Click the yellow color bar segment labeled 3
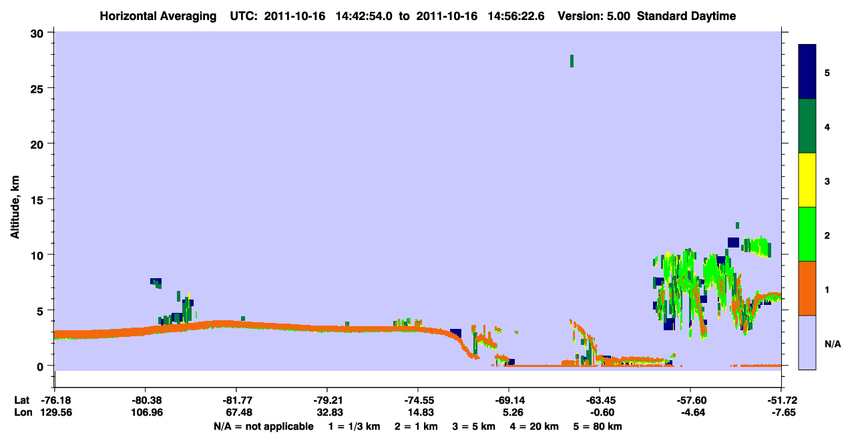This screenshot has height=445, width=868. click(x=807, y=180)
